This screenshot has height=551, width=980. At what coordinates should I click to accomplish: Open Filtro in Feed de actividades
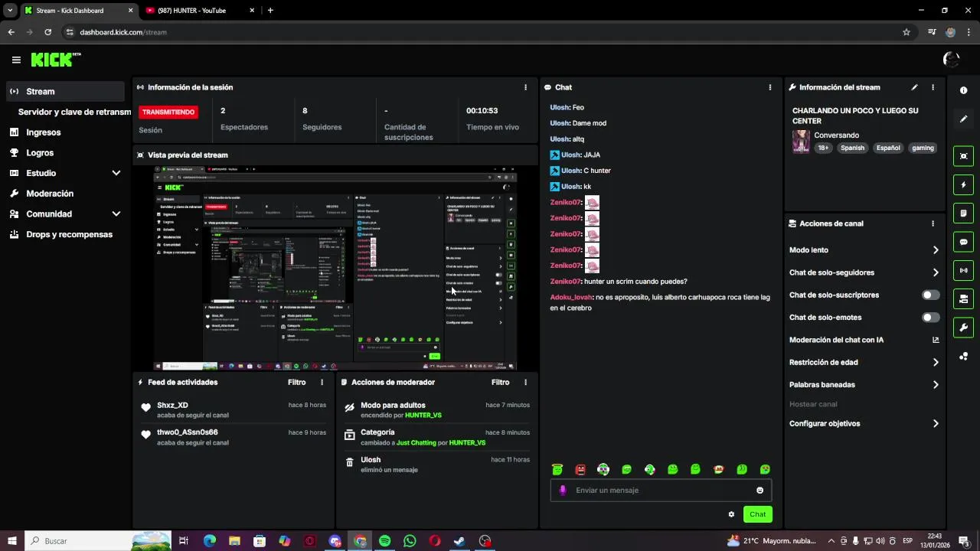296,382
